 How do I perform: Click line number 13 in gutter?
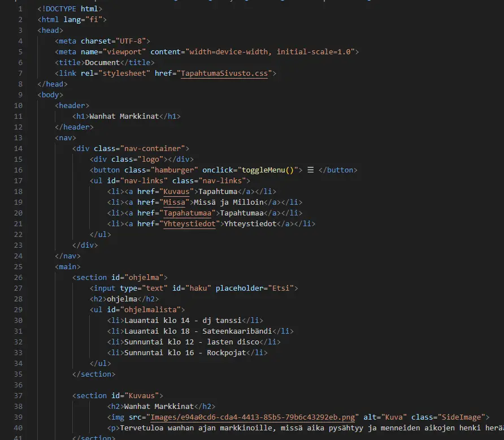[18, 138]
